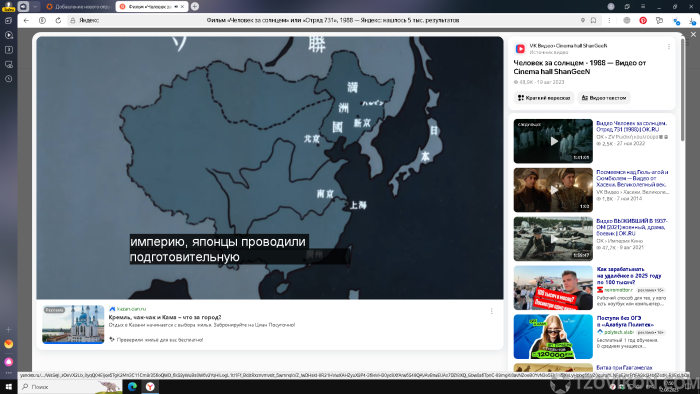Open the «ВЫЖИВШИЙ В 1937-ОМ» video thumbnail
The image size is (700, 394).
(553, 239)
